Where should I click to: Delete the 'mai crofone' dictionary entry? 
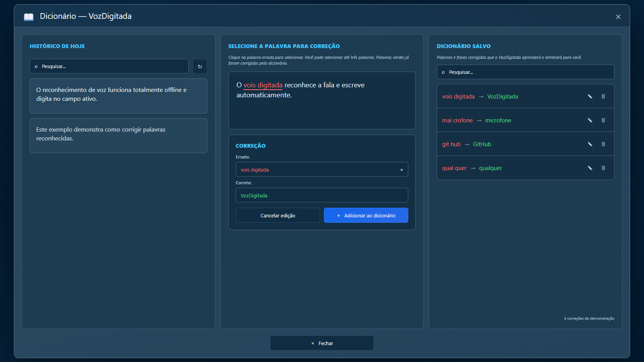(603, 120)
